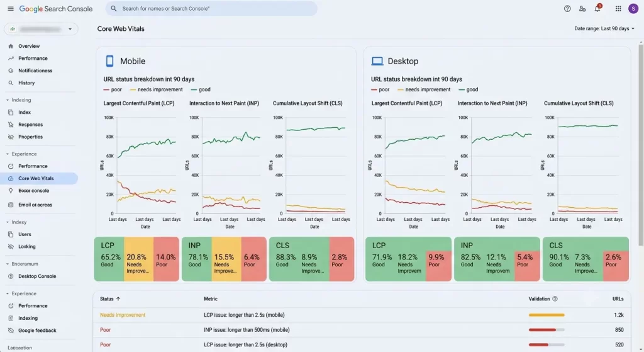Click the Google feedback icon
The width and height of the screenshot is (644, 352).
pyautogui.click(x=11, y=331)
